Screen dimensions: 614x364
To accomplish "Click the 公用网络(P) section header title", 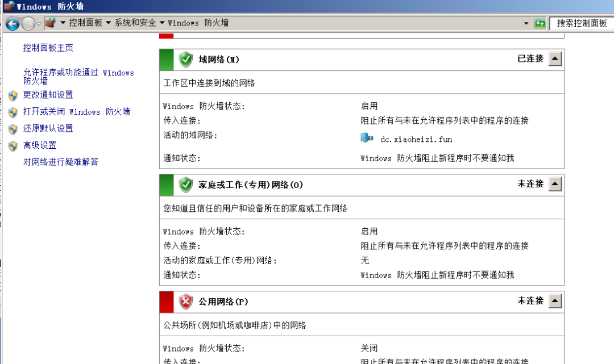I will (x=223, y=302).
